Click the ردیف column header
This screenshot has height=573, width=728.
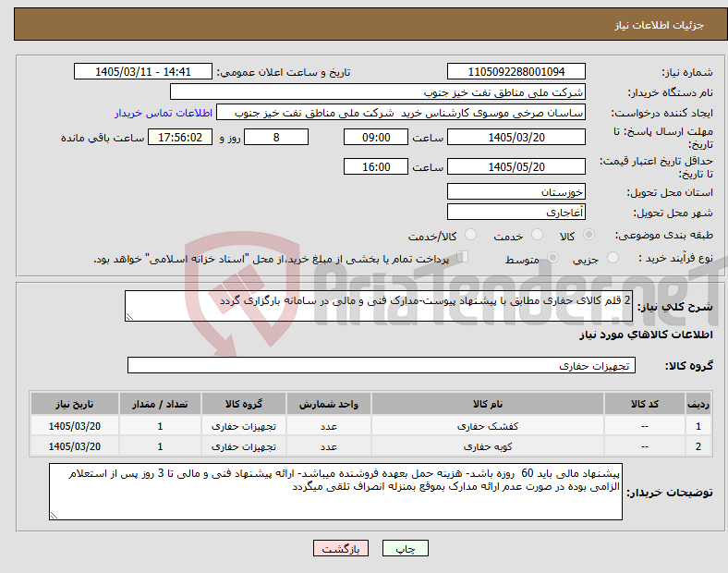[698, 404]
